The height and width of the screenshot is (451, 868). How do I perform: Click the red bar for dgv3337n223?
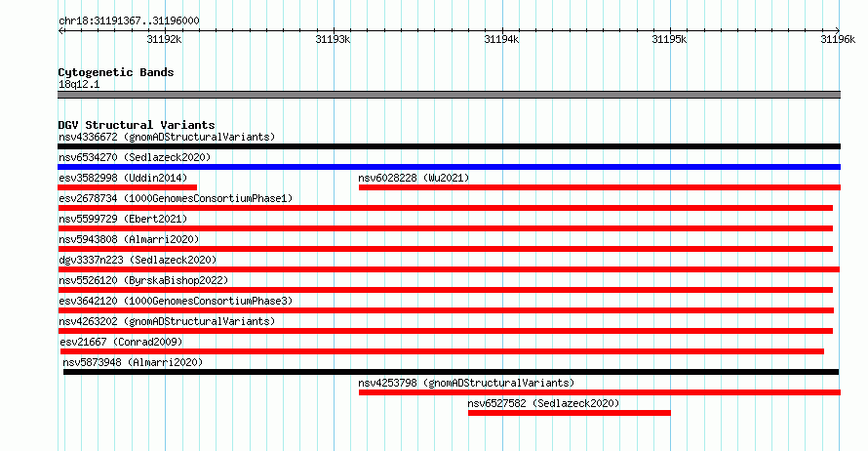point(449,269)
